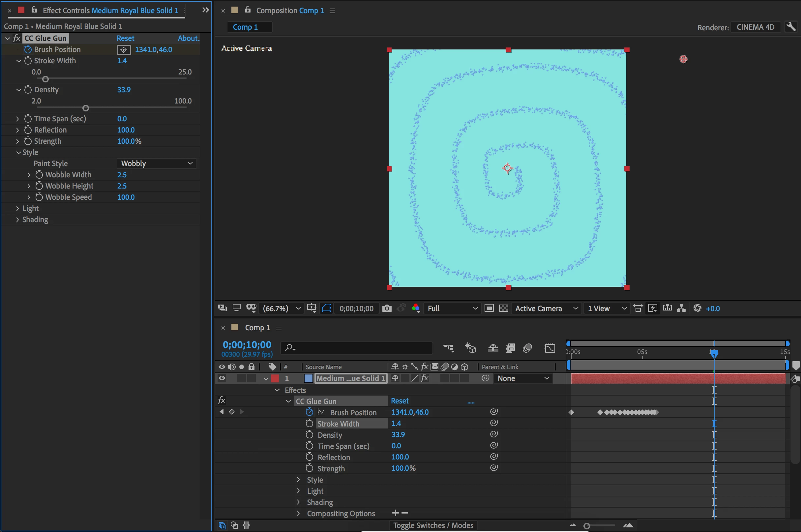The image size is (801, 532).
Task: Toggle the transparency grid icon
Action: (503, 308)
